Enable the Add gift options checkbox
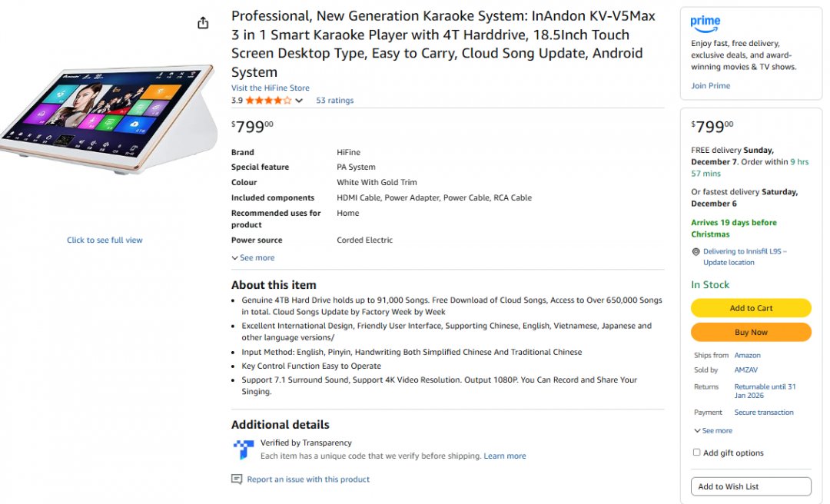This screenshot has height=504, width=830. point(697,453)
